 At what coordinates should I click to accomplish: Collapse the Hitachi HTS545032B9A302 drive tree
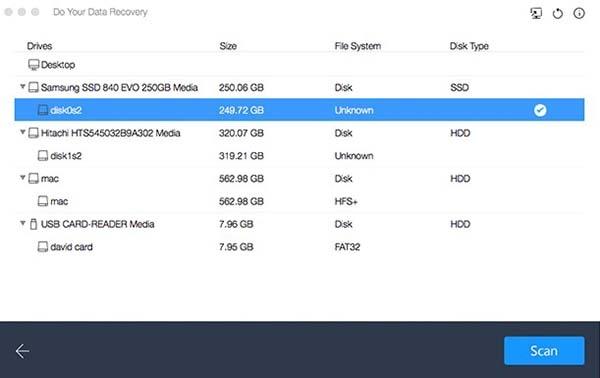click(23, 132)
